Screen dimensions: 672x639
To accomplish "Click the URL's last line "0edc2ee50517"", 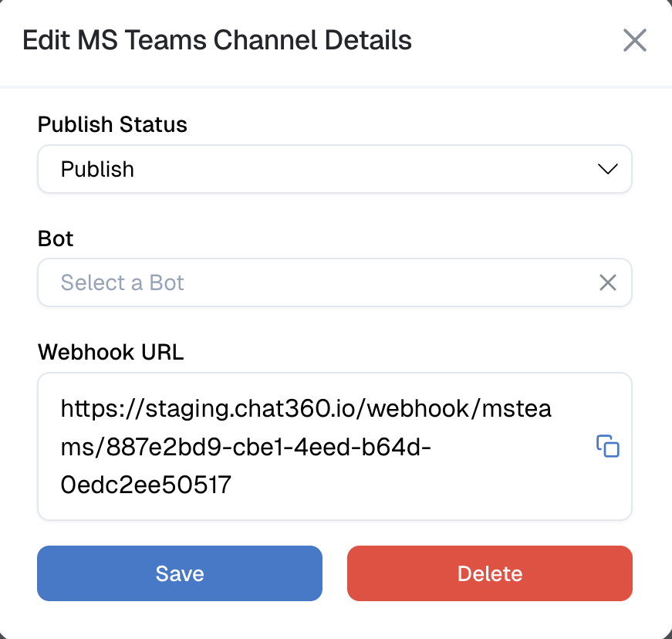I will coord(146,485).
